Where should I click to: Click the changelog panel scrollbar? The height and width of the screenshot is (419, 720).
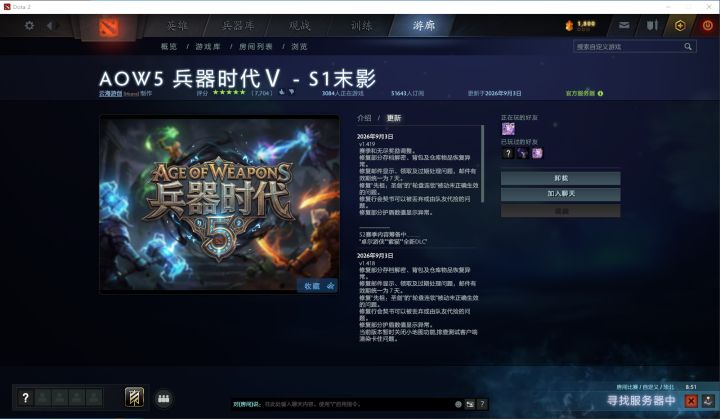(482, 164)
